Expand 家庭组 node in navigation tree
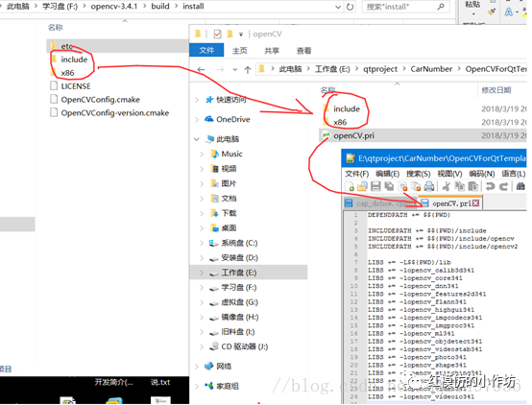 (x=197, y=386)
